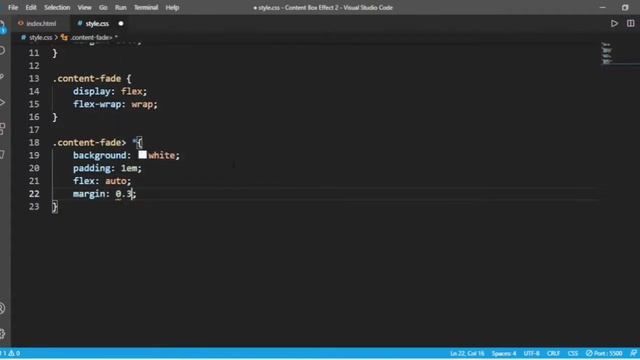The width and height of the screenshot is (640, 360).
Task: Click the .content-fade> * breadcrumb item
Action: pyautogui.click(x=94, y=38)
